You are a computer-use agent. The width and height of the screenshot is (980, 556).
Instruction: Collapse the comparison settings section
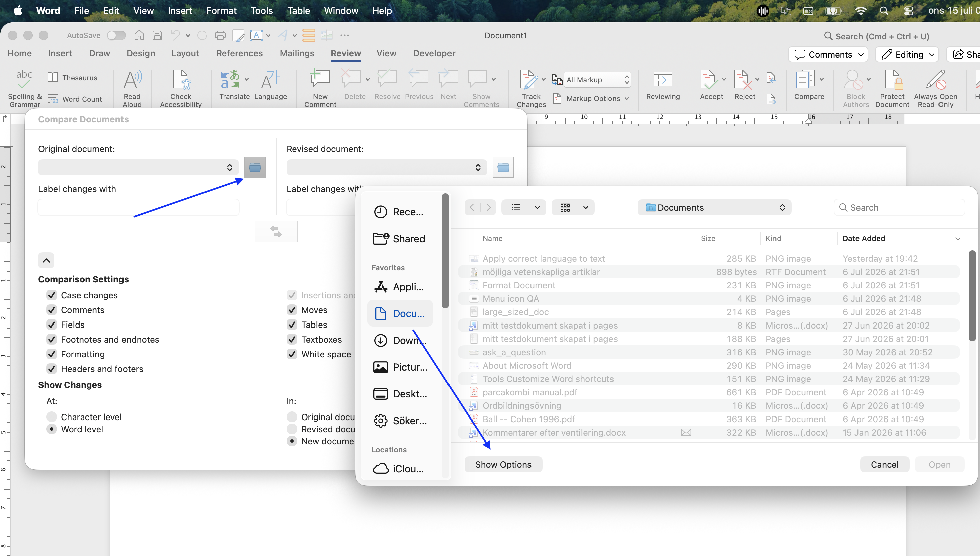click(x=46, y=260)
